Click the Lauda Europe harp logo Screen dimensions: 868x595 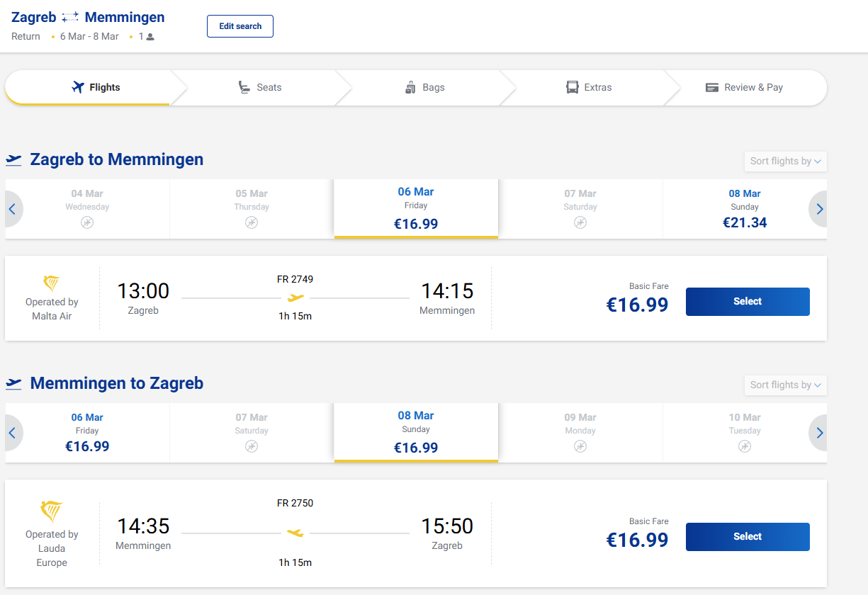pos(52,511)
